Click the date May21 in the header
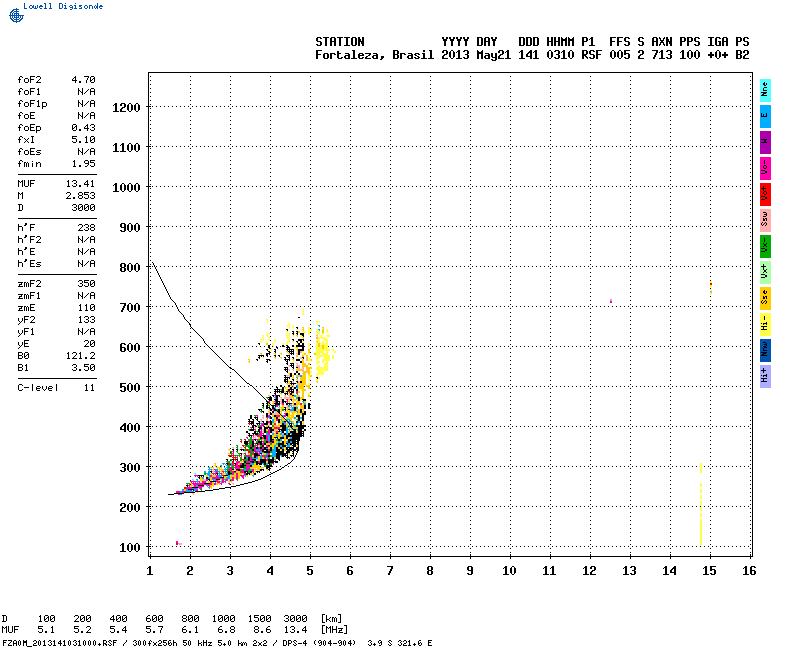 [x=493, y=55]
